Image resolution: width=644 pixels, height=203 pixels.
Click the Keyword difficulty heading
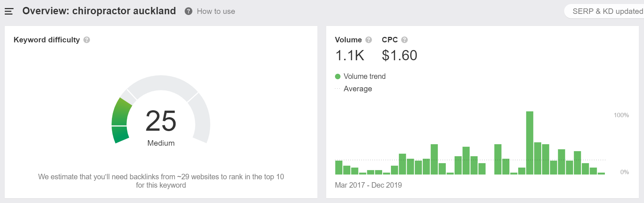coord(46,40)
